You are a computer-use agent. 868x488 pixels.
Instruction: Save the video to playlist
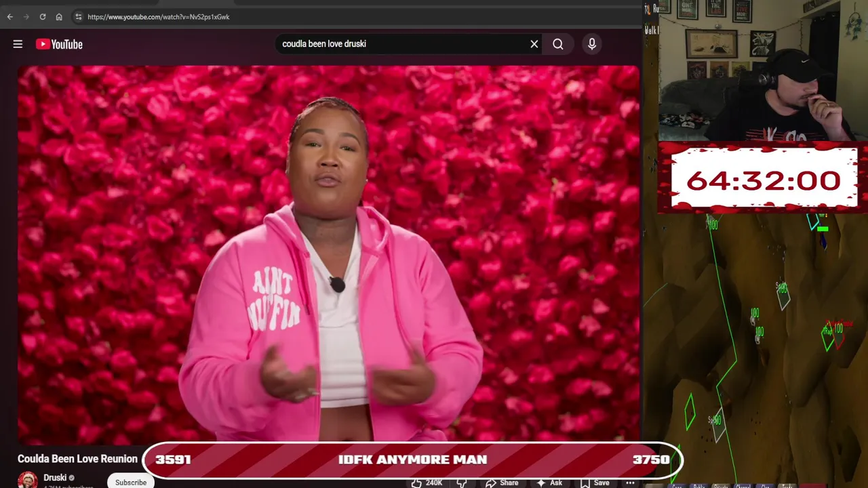pyautogui.click(x=594, y=483)
